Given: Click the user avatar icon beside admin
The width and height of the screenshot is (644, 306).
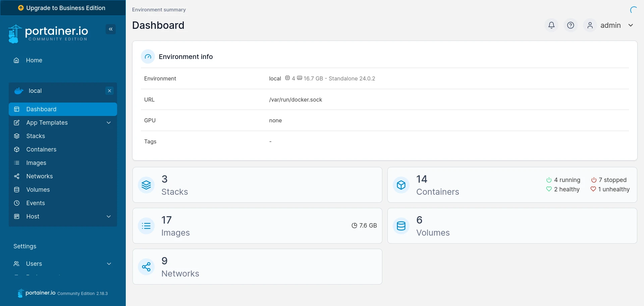Looking at the screenshot, I should point(590,25).
